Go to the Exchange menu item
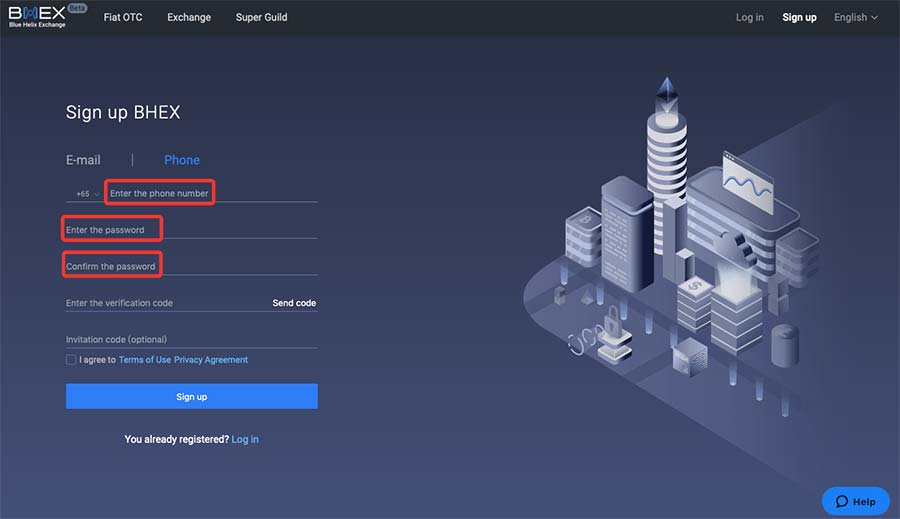 (189, 17)
